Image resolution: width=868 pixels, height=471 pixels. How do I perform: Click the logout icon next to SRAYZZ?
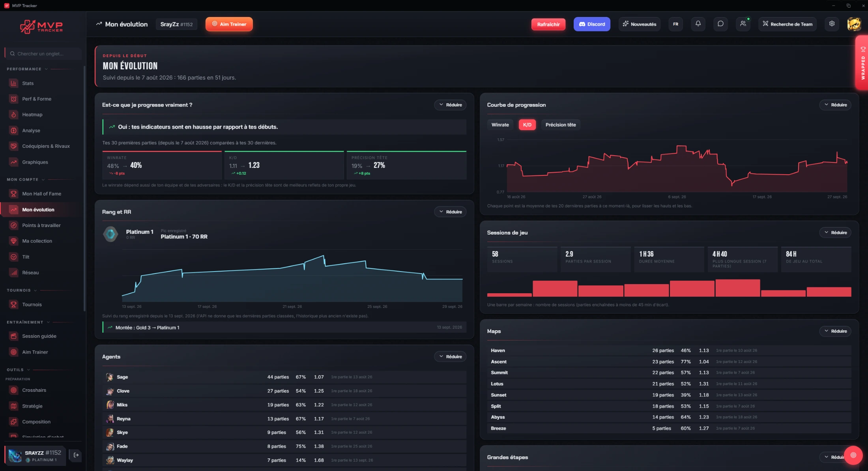tap(76, 455)
